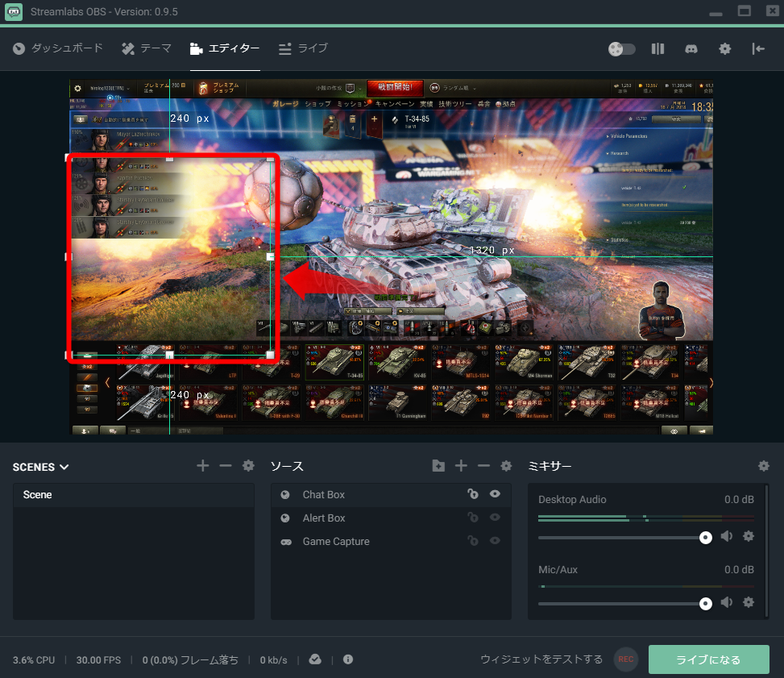Remove selected source with minus icon
The image size is (784, 678).
(483, 466)
